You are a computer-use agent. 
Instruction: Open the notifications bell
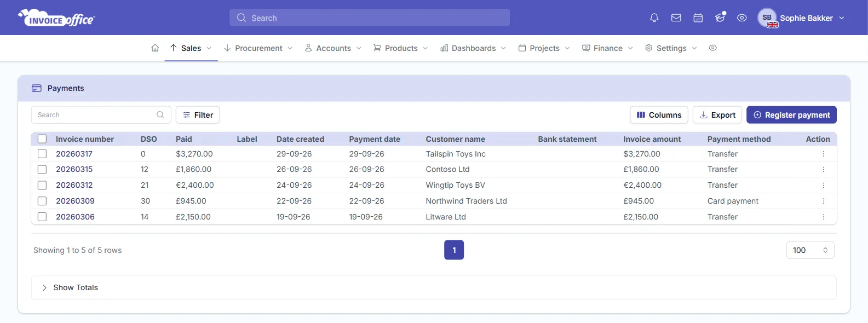tap(654, 18)
